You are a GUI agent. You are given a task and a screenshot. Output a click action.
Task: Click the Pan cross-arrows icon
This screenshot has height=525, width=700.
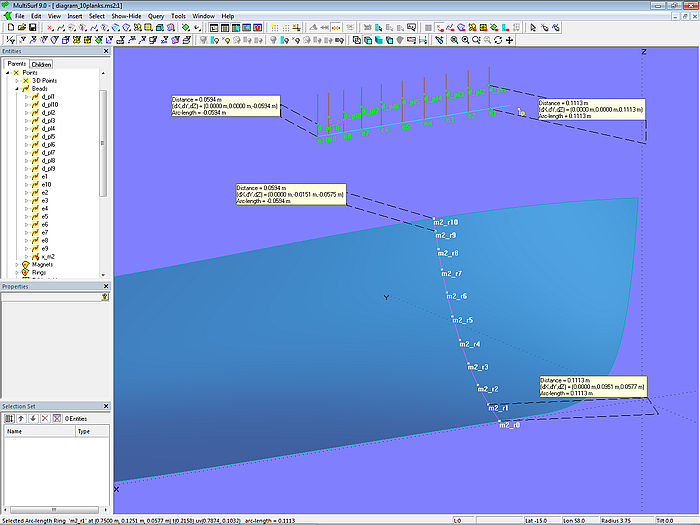510,40
